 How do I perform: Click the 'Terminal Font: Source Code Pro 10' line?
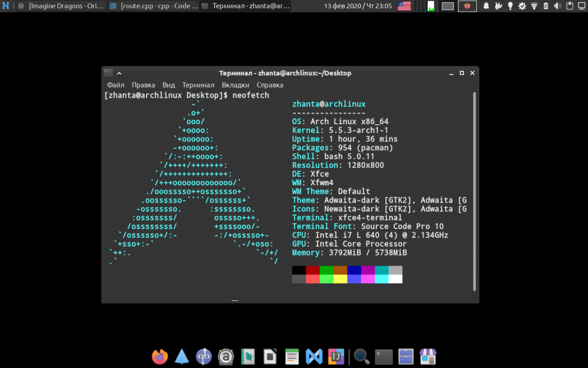click(368, 227)
